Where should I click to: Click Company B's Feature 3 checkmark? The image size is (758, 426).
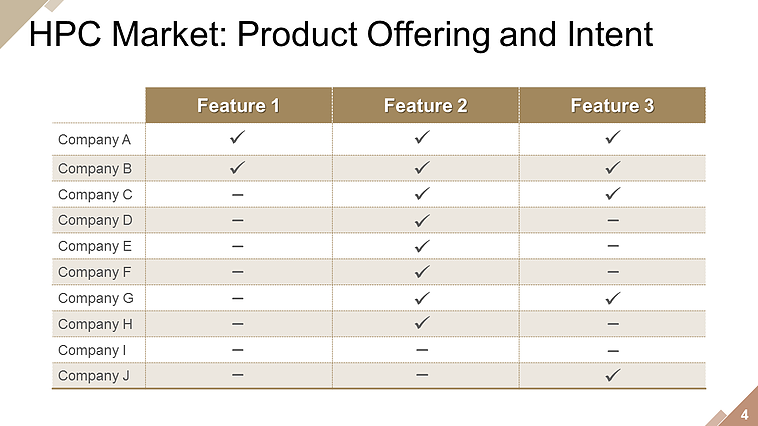coord(612,167)
